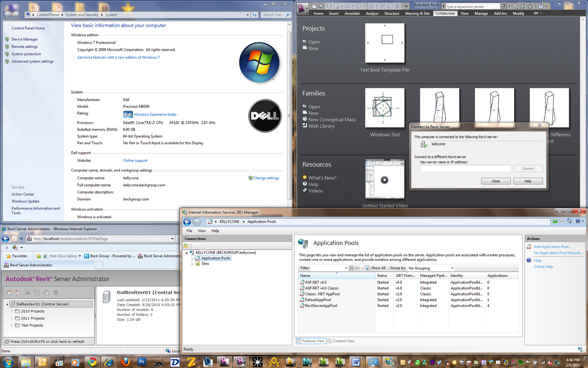588x368 pixels.
Task: Click the copy icon in Revit Server Administrator toolbar
Action: pos(37,293)
